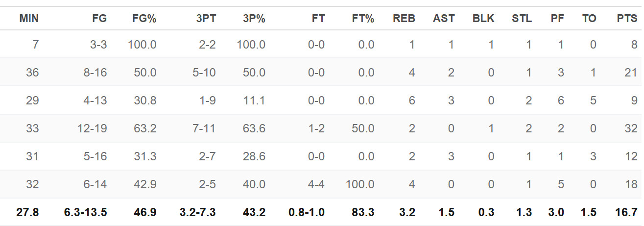The width and height of the screenshot is (644, 226).
Task: Click the FG column header
Action: (x=99, y=19)
